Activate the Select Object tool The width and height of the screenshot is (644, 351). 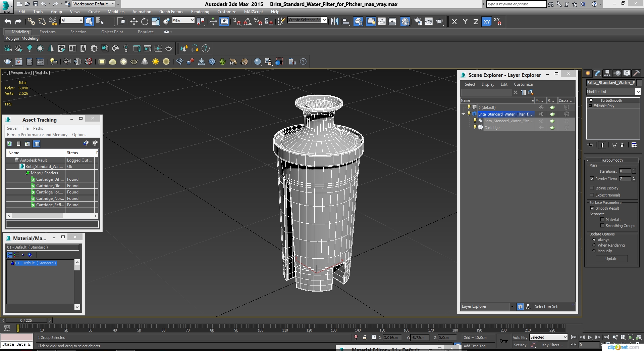pos(89,21)
